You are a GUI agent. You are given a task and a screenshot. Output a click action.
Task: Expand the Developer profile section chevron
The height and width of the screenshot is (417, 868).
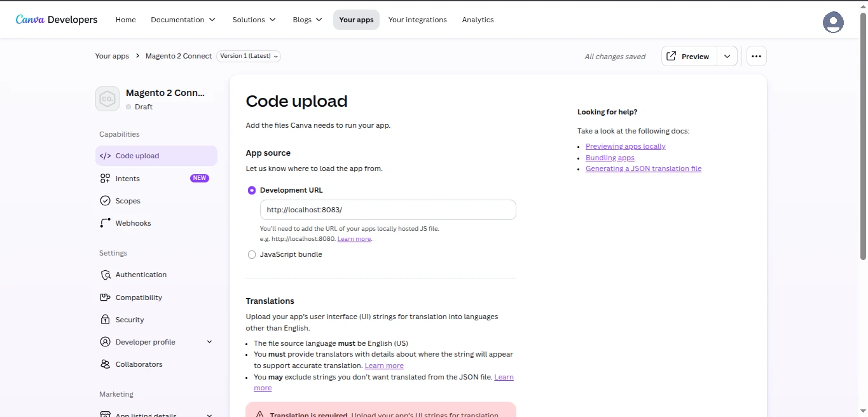pyautogui.click(x=209, y=342)
